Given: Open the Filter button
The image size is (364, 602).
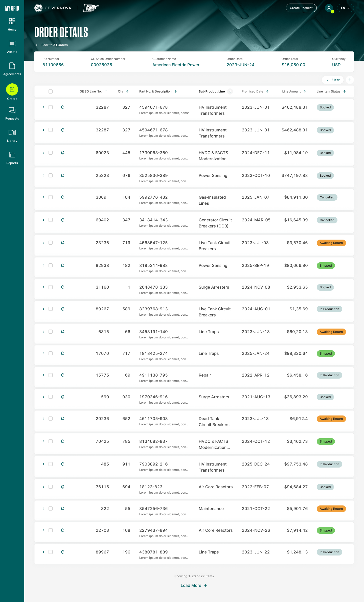Looking at the screenshot, I should tap(332, 80).
